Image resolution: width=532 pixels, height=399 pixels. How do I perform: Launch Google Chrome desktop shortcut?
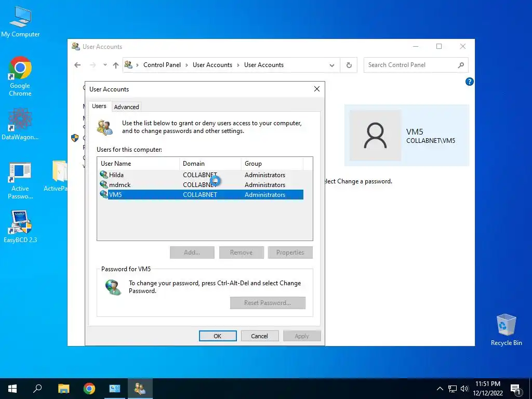20,76
